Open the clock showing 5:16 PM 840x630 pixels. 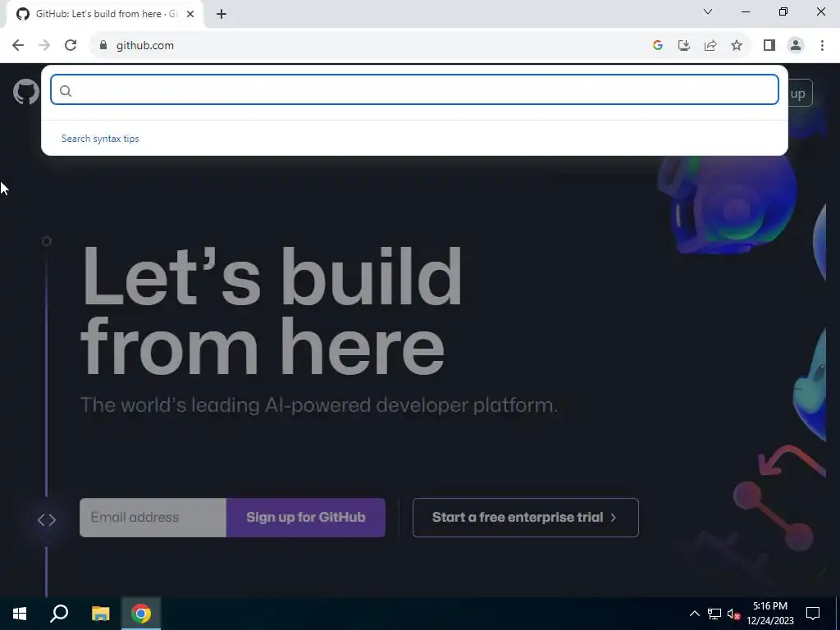coord(770,614)
